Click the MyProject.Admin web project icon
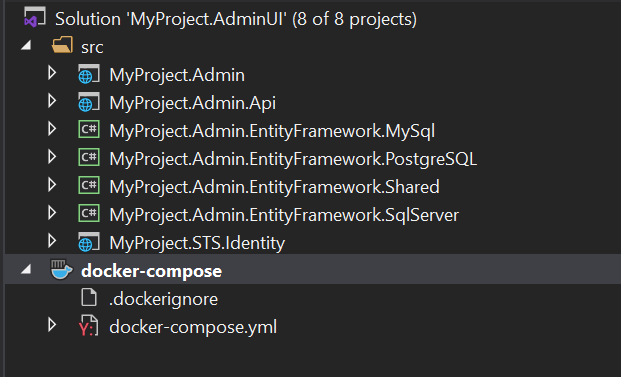This screenshot has height=377, width=621. click(89, 74)
